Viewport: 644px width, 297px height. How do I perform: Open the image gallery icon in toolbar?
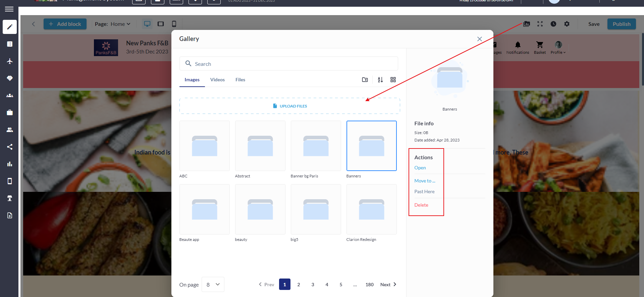coord(527,24)
